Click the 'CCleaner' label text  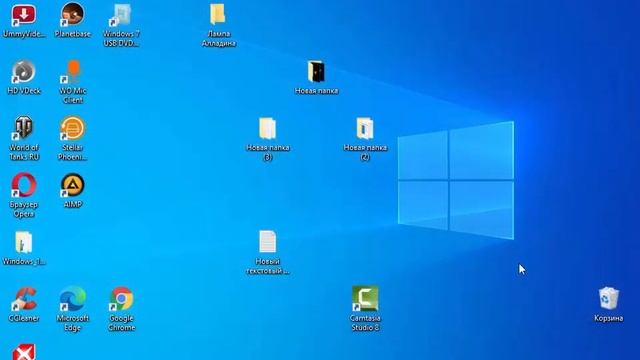pyautogui.click(x=24, y=318)
